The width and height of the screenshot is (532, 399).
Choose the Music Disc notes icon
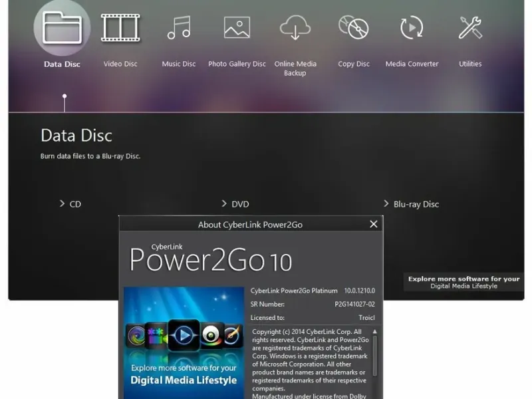click(179, 27)
